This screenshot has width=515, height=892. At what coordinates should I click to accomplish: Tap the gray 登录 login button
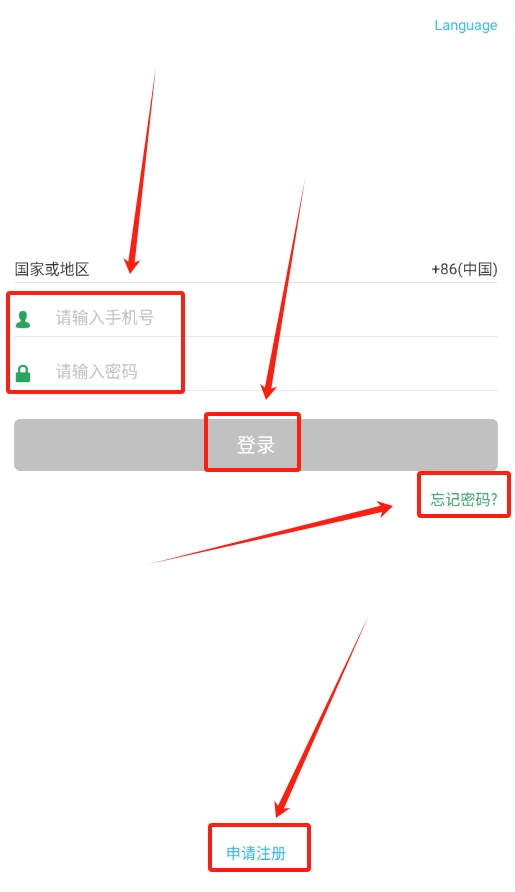coord(256,445)
